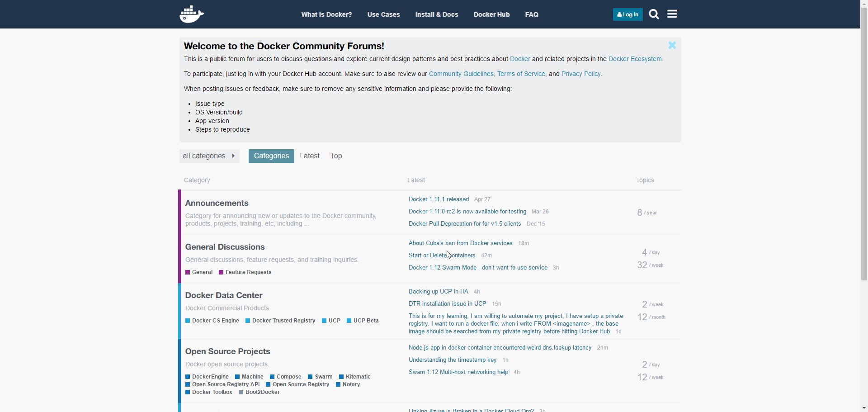Click the scrollbar up arrow
The height and width of the screenshot is (412, 868).
864,4
